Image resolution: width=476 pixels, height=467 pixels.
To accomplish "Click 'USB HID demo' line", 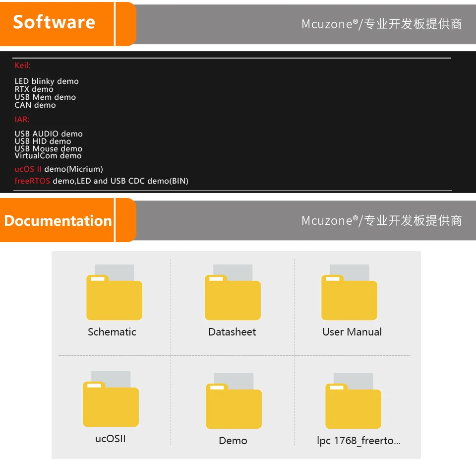I will [x=43, y=141].
